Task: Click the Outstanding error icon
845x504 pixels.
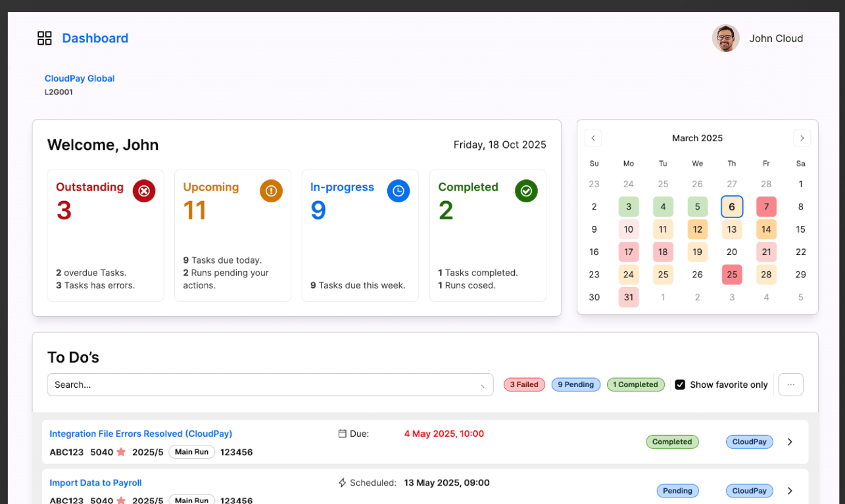Action: pyautogui.click(x=144, y=191)
